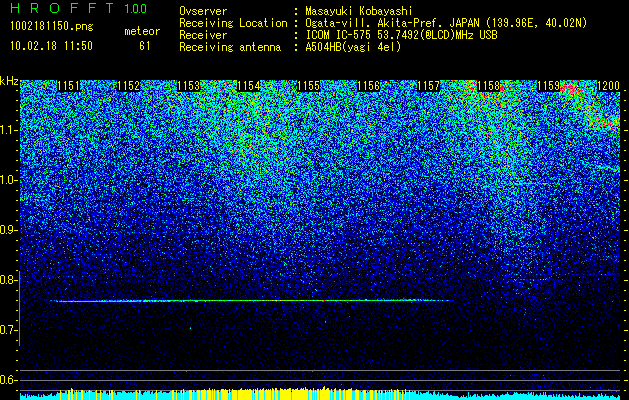Image resolution: width=629 pixels, height=400 pixels.
Task: Click the Ovserver label
Action: click(203, 11)
